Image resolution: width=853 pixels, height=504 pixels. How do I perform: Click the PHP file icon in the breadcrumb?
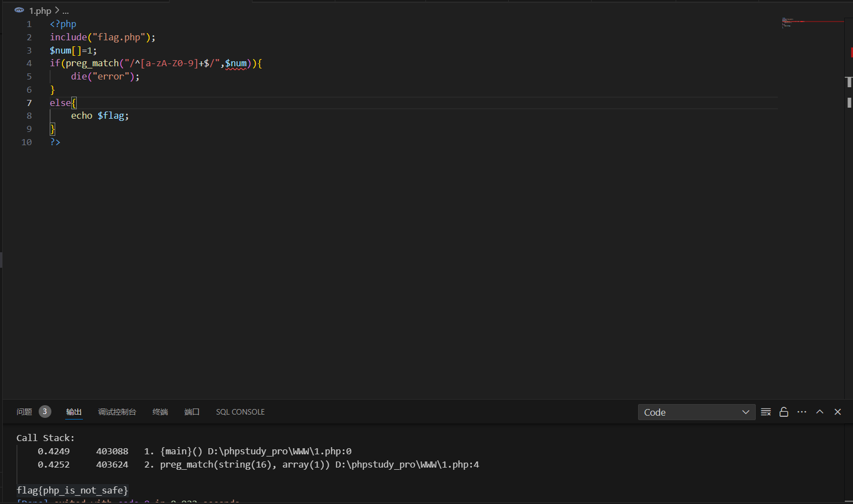[19, 10]
